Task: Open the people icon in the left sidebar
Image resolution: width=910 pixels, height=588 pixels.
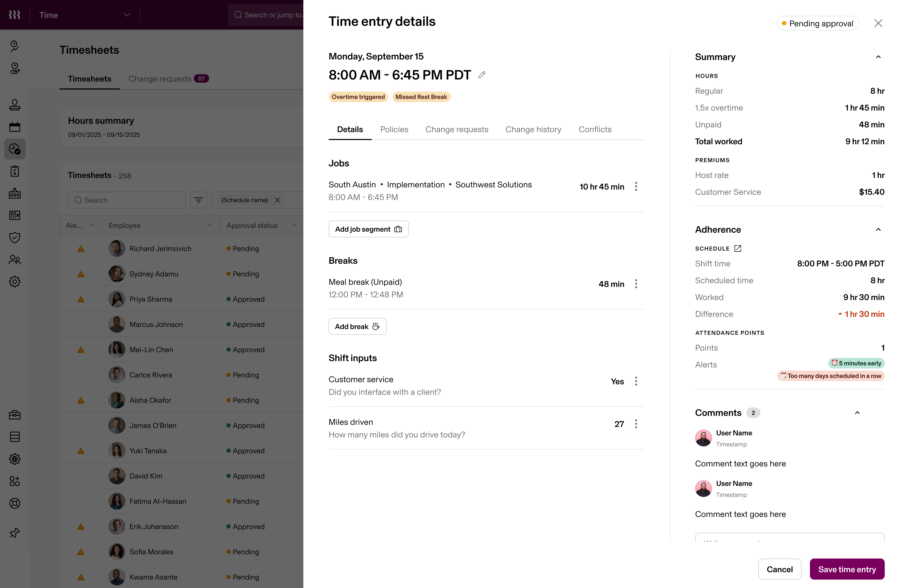Action: point(15,260)
